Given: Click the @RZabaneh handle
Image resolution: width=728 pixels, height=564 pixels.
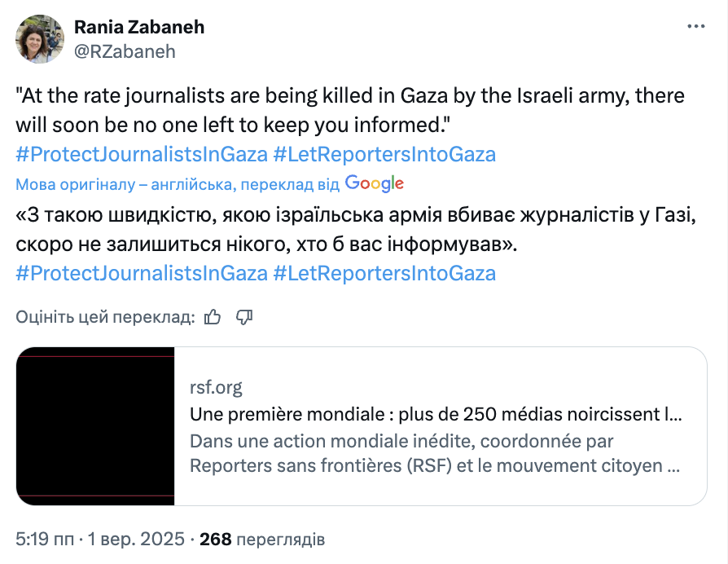Looking at the screenshot, I should pos(125,51).
